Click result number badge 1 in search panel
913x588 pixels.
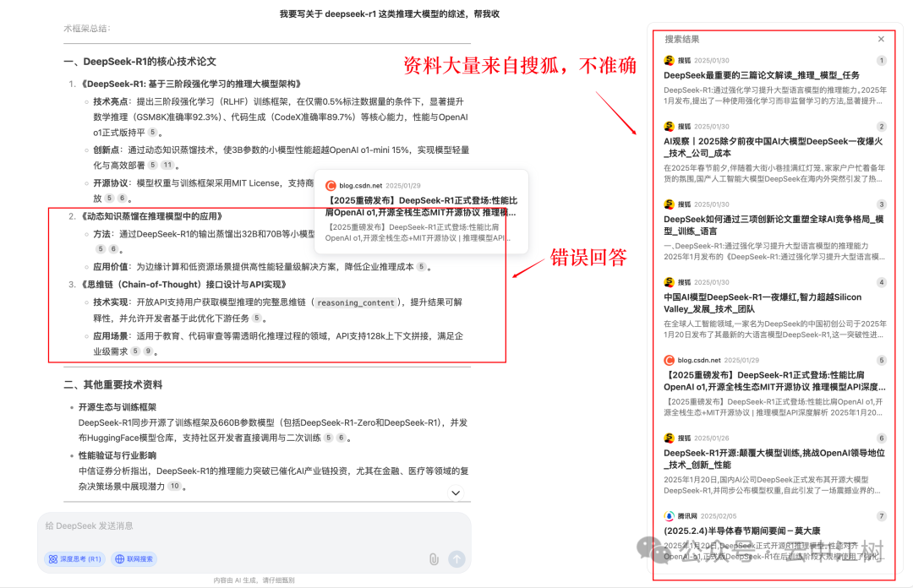882,60
